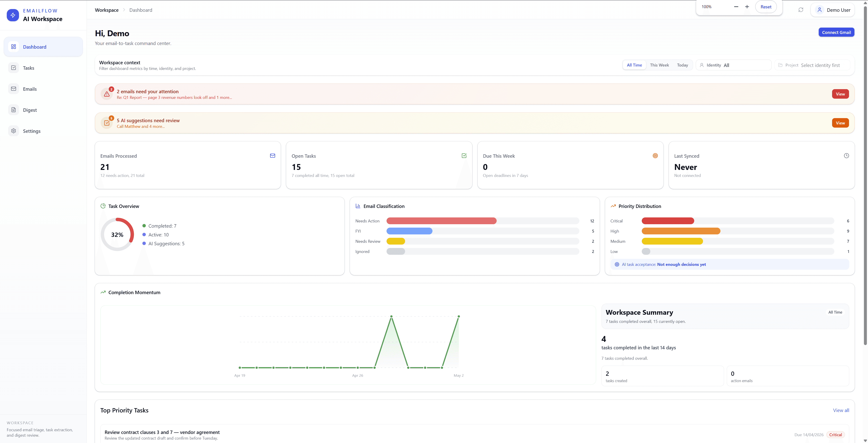Screen dimensions: 868x443
Task: Click the Workspace breadcrumb link
Action: (x=106, y=10)
